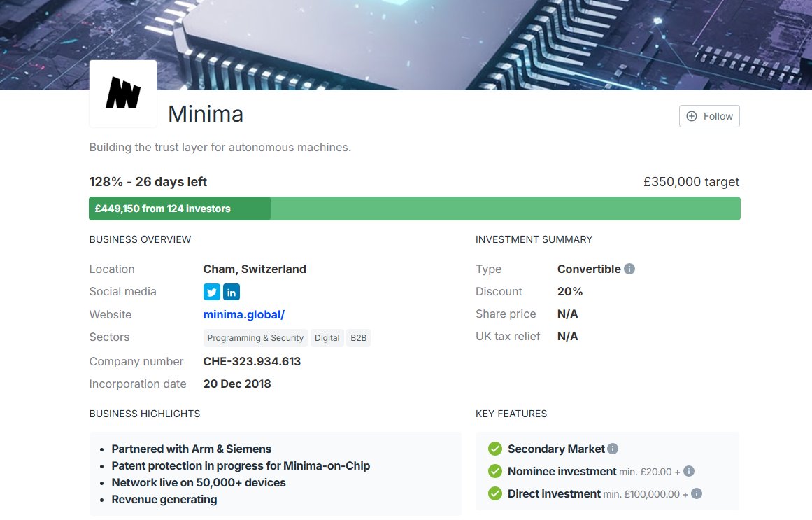
Task: Click the UK tax relief 'N/A' value
Action: tap(568, 336)
